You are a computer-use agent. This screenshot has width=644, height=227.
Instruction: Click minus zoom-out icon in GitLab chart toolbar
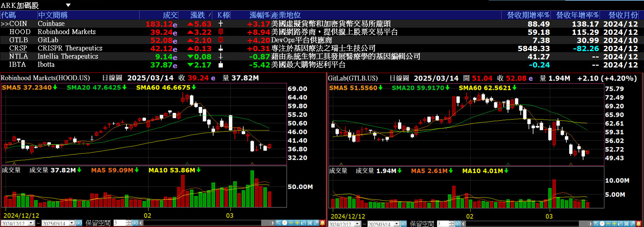pyautogui.click(x=608, y=224)
